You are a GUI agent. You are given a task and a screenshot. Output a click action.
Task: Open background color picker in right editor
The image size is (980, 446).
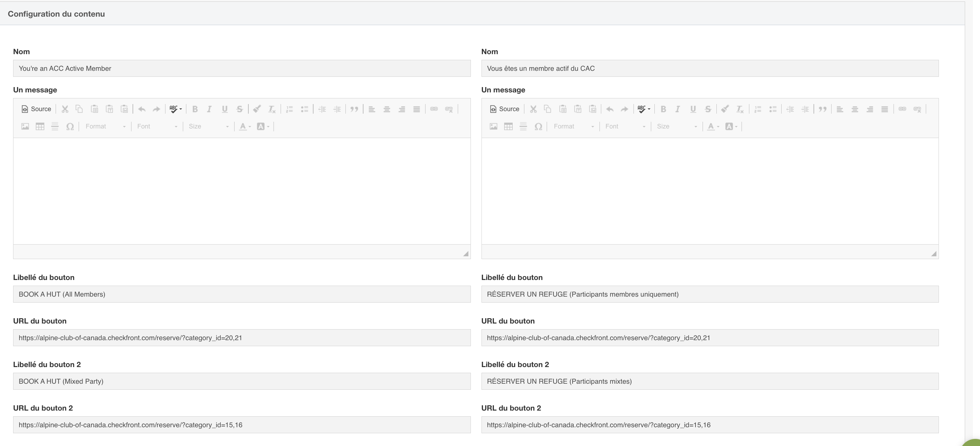731,127
